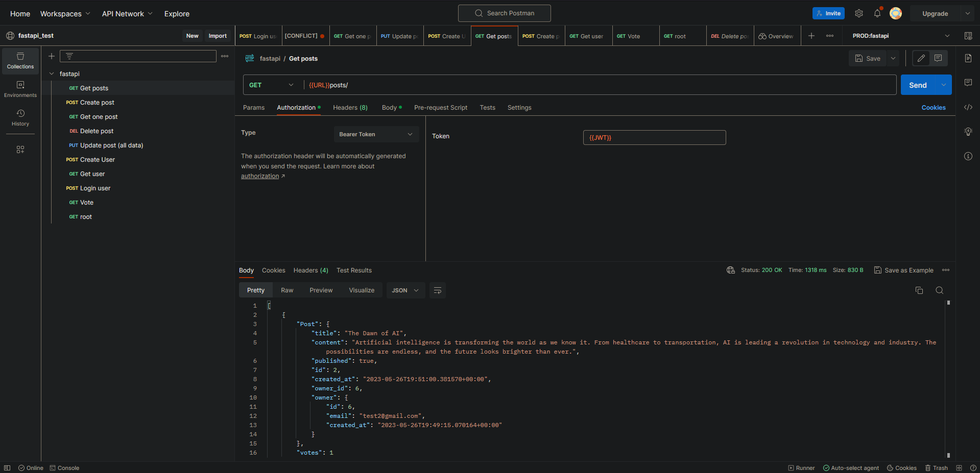Switch to the Params tab

click(x=254, y=108)
